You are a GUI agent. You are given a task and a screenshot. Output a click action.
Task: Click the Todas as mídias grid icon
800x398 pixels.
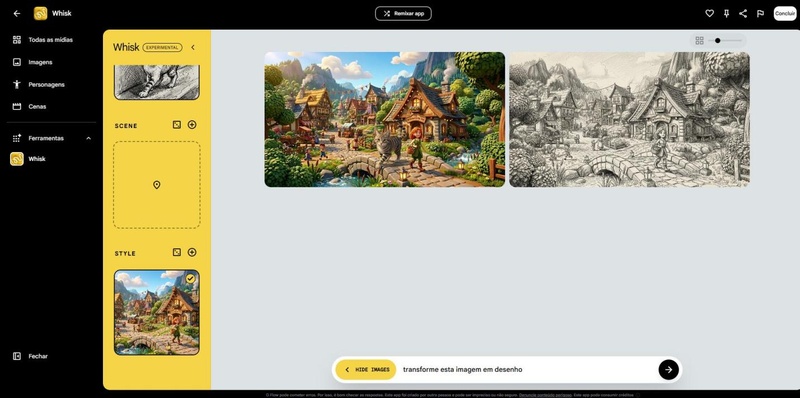[x=17, y=40]
